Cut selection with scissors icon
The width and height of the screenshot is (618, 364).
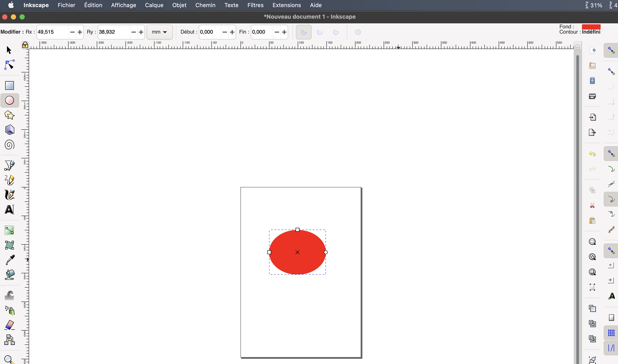coord(592,205)
